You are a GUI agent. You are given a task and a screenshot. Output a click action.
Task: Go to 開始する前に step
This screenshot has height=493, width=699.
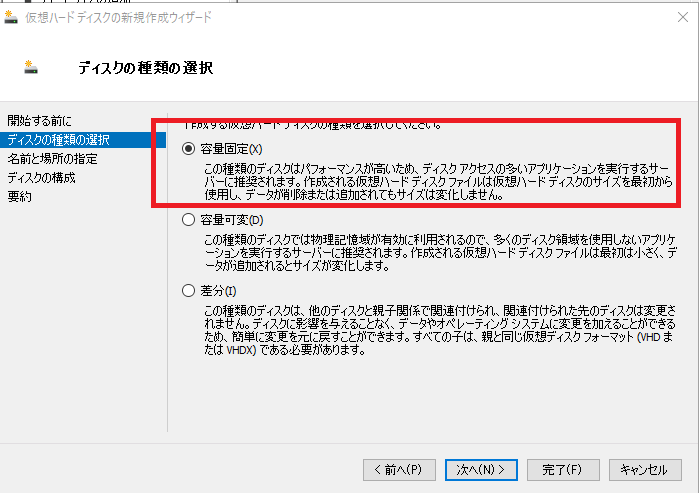pyautogui.click(x=39, y=121)
